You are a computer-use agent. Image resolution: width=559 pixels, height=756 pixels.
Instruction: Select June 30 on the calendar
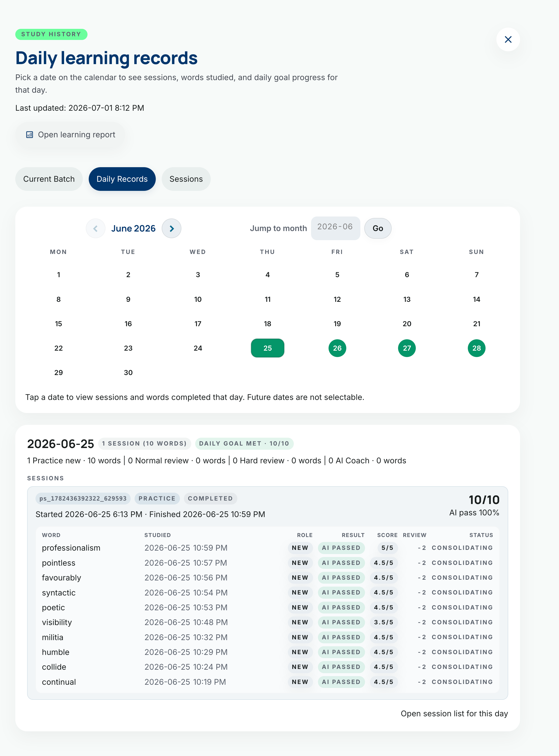coord(128,372)
